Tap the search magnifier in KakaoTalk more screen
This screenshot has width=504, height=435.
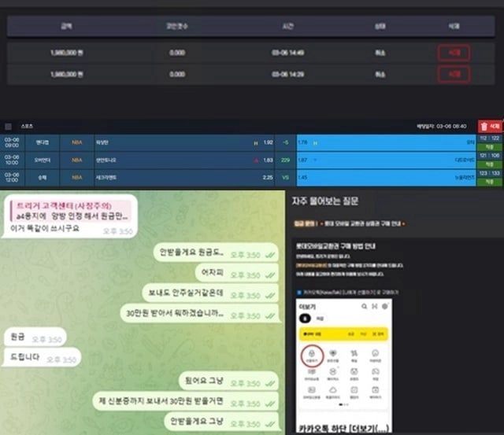[364, 306]
